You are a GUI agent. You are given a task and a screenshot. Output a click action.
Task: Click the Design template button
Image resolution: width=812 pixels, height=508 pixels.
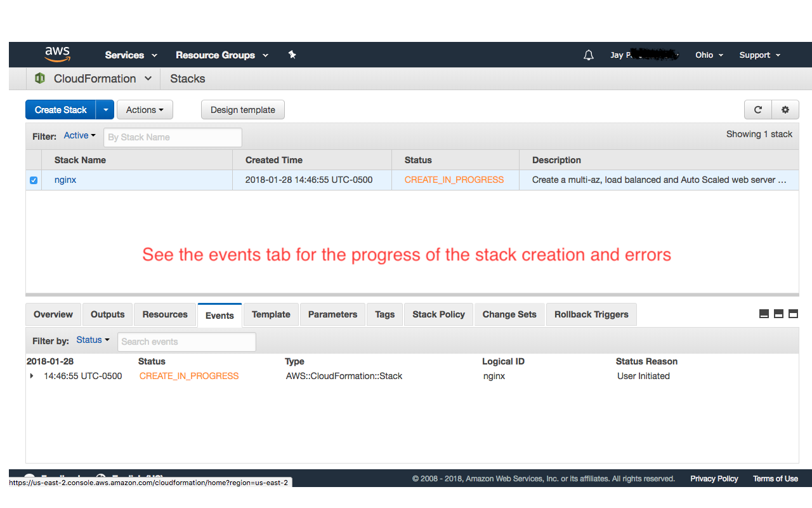click(x=243, y=110)
